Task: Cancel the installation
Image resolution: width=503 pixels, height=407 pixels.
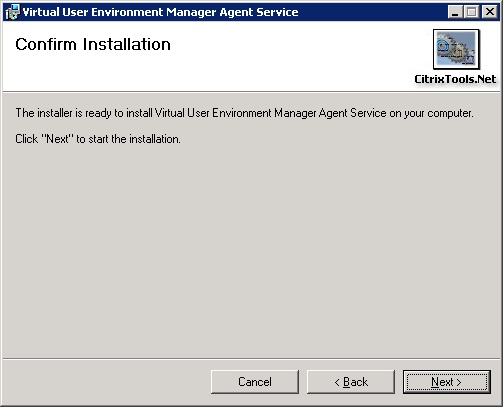Action: 255,382
